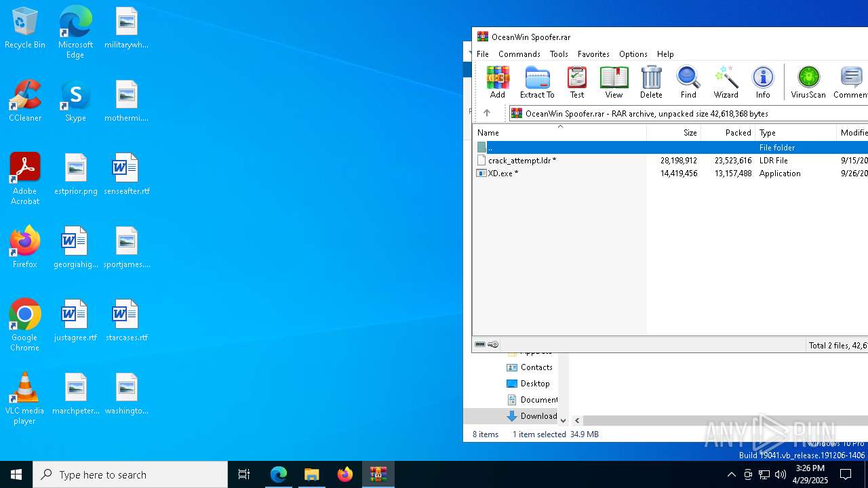This screenshot has width=868, height=488.
Task: Open the Options menu
Action: point(633,54)
